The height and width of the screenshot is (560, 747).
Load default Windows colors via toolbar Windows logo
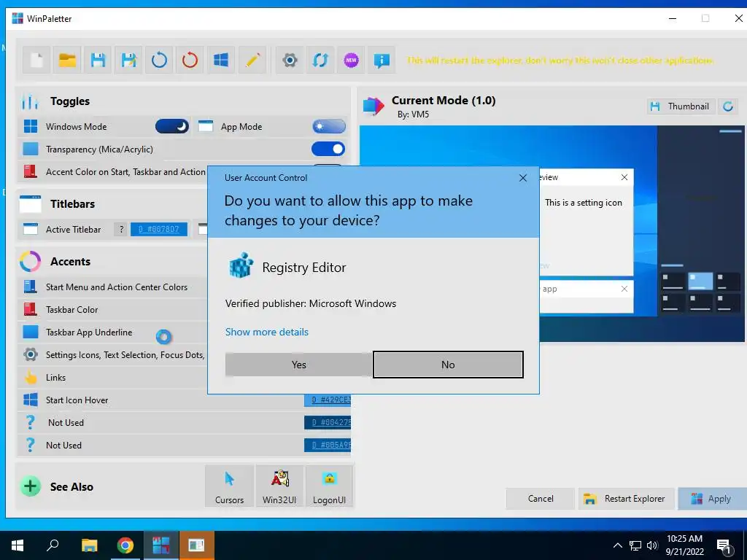pos(220,61)
